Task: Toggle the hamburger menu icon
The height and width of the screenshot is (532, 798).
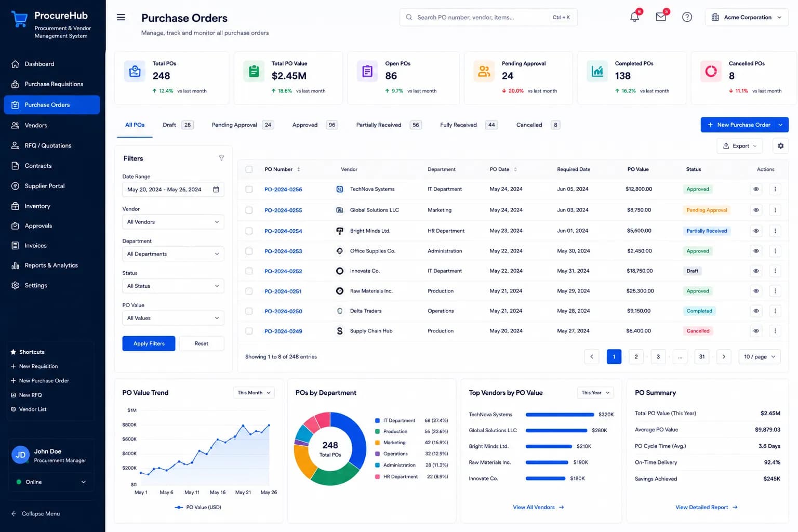Action: [121, 18]
